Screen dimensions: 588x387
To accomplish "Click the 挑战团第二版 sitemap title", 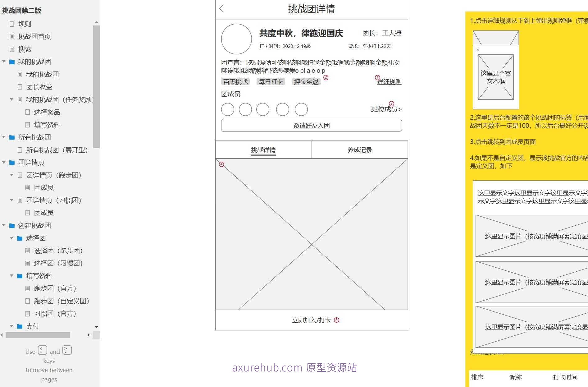I will (x=21, y=11).
